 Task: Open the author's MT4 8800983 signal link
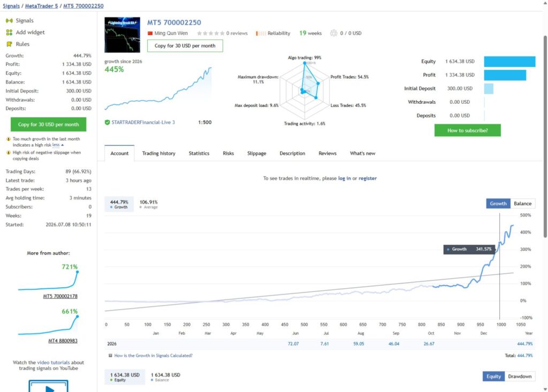coord(63,341)
